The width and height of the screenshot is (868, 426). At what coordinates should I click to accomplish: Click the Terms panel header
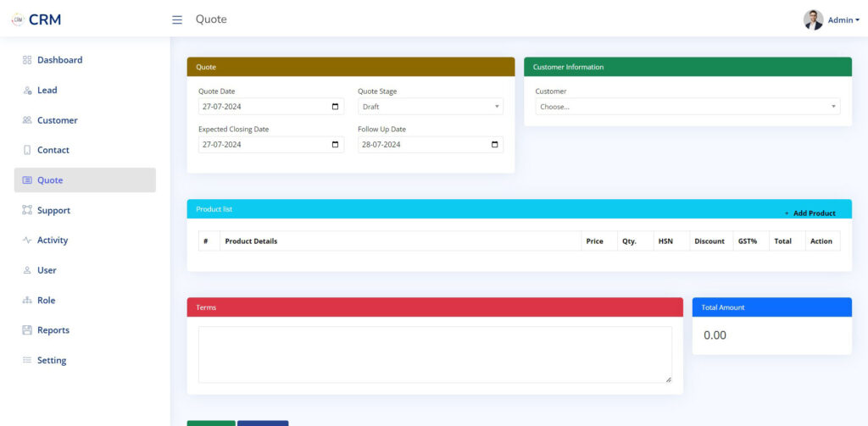click(435, 307)
